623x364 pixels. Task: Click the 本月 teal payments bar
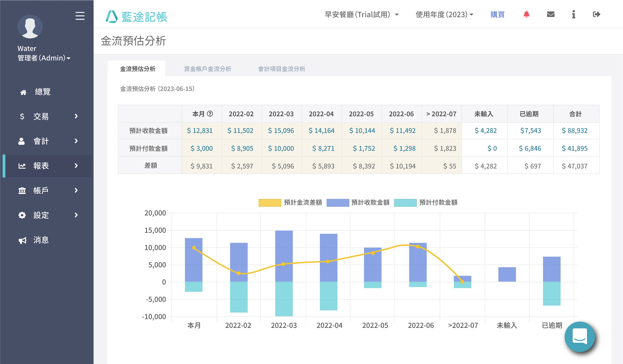click(194, 287)
